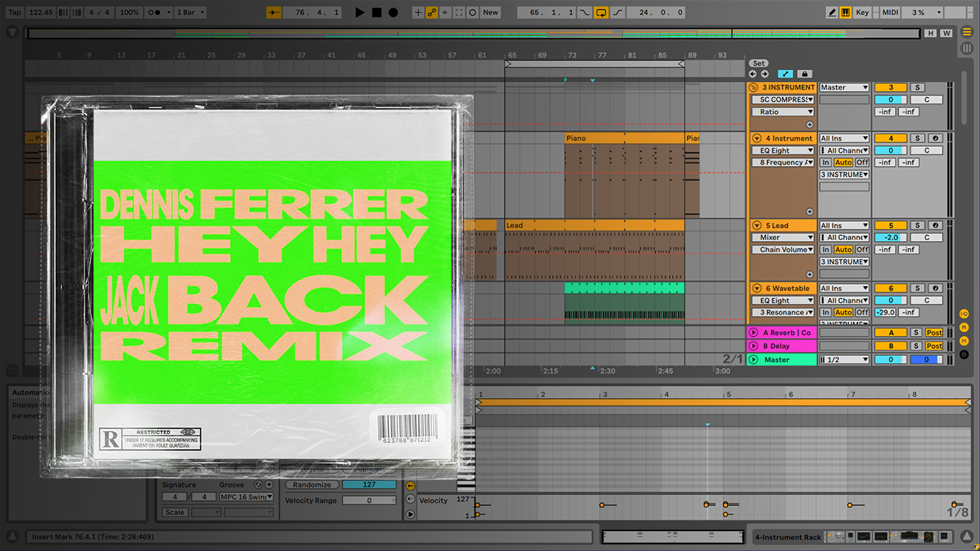The image size is (980, 551).
Task: Click the Capture MIDI bracket icon
Action: (459, 12)
